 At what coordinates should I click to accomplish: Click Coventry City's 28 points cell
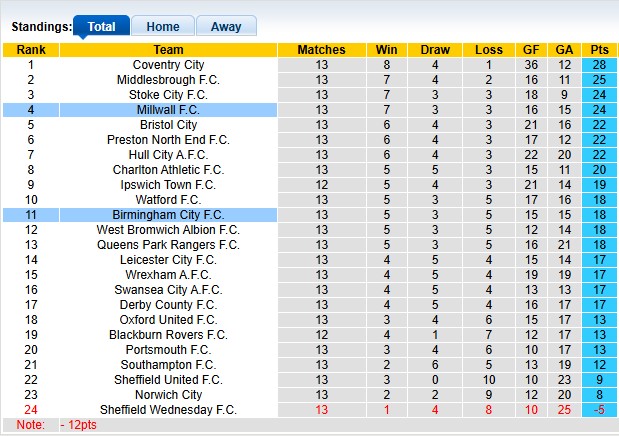599,65
